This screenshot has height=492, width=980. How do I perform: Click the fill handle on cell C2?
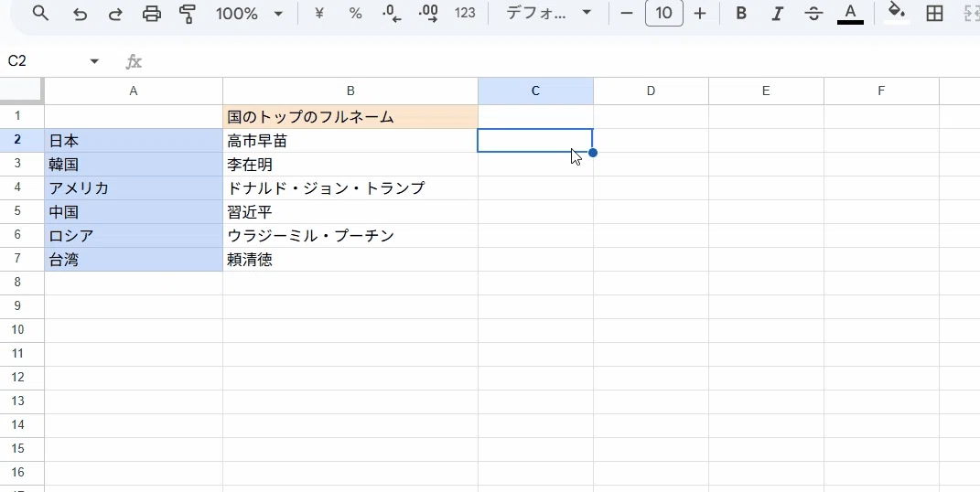pos(593,153)
